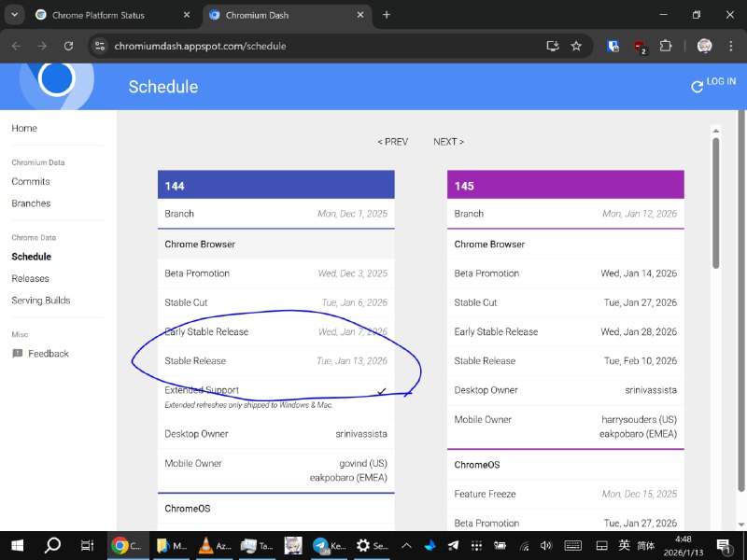Switch to Chrome Platform Status tab
The height and width of the screenshot is (560, 747).
[112, 15]
